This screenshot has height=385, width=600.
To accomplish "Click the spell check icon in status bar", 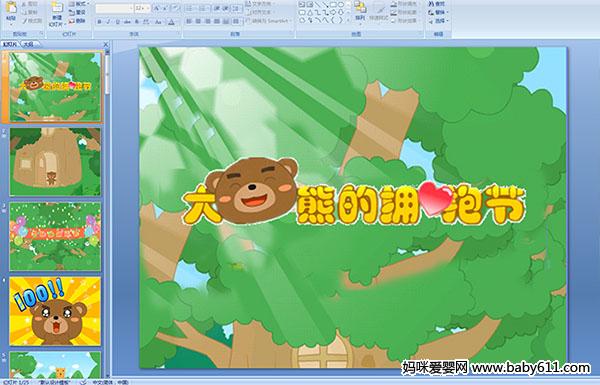I will point(83,382).
